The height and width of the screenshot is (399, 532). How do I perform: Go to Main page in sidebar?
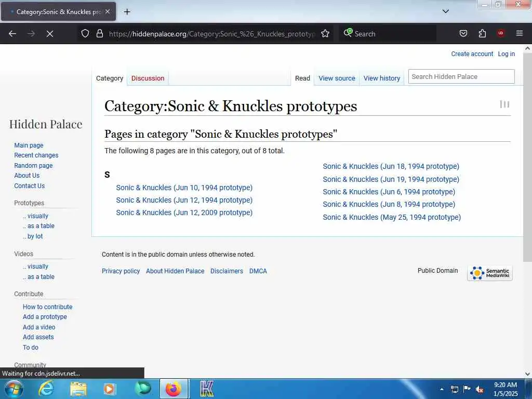(x=29, y=145)
